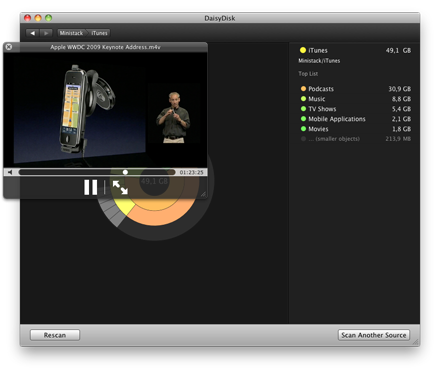Select the Ministack breadcrumb
This screenshot has width=440, height=374.
pyautogui.click(x=71, y=33)
